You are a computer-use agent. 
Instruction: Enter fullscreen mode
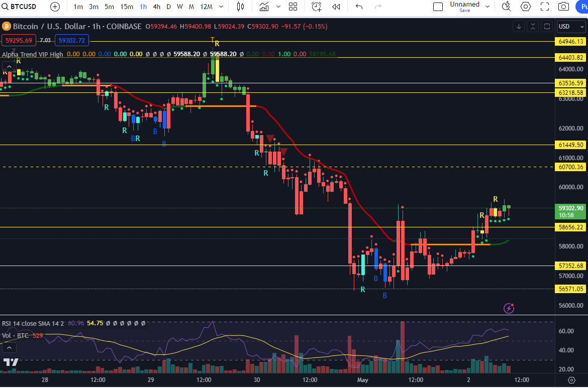point(544,7)
